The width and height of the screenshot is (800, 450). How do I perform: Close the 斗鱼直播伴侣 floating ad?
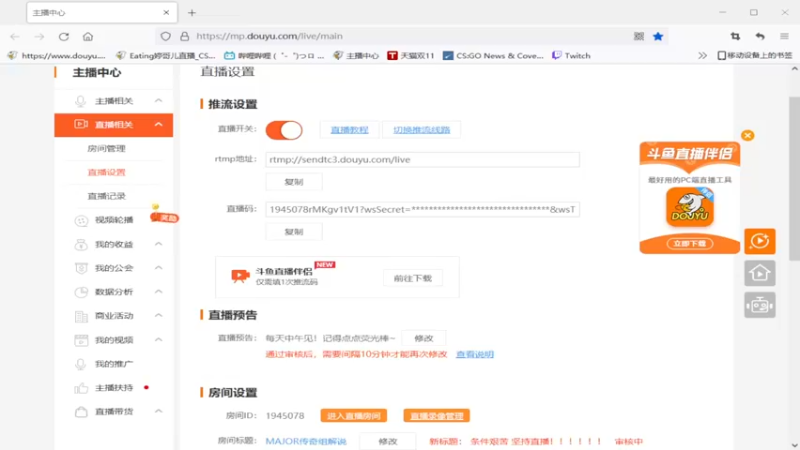click(x=747, y=135)
